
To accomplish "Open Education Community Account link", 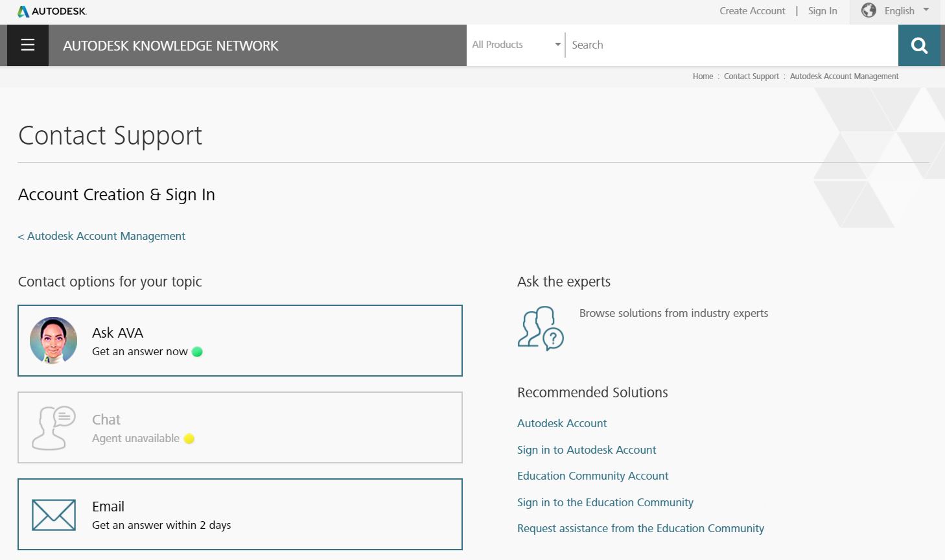I will click(592, 476).
